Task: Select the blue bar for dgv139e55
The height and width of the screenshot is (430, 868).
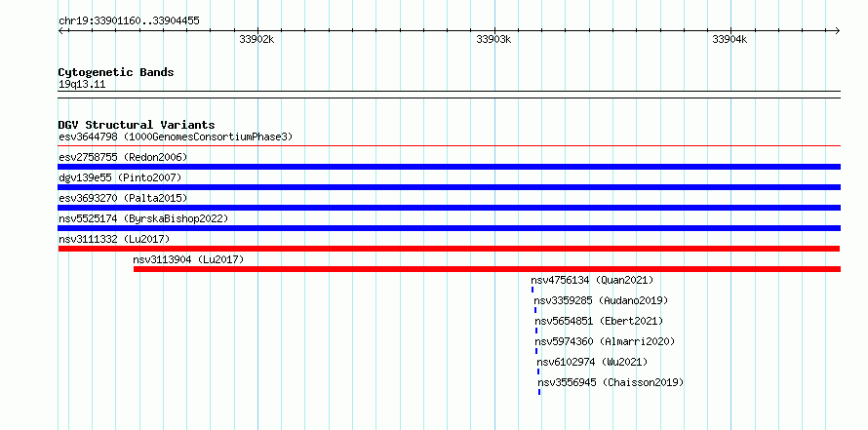Action: pyautogui.click(x=450, y=187)
